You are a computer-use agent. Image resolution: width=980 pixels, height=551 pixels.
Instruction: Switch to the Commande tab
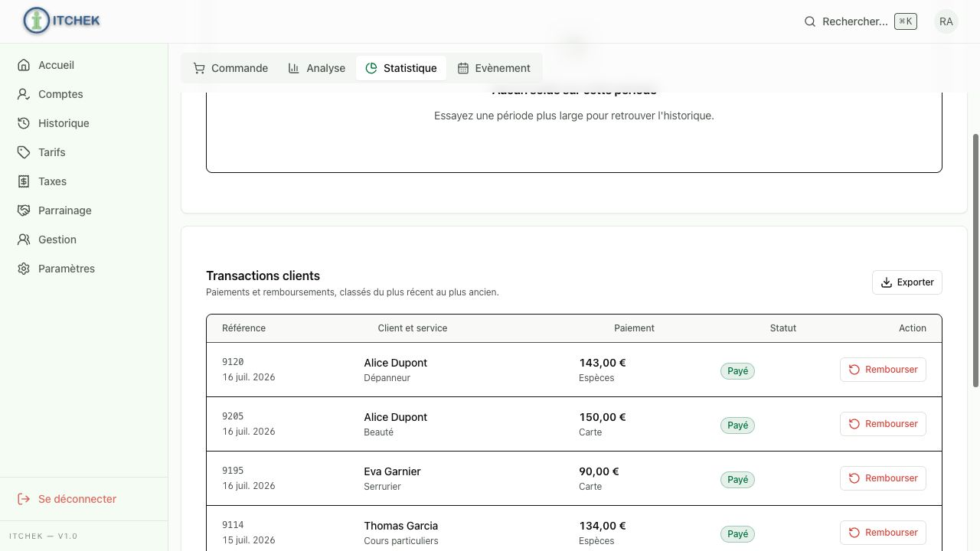pos(230,68)
